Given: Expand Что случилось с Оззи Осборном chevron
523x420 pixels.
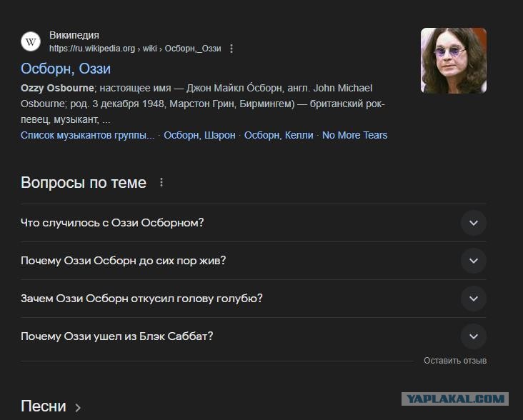Looking at the screenshot, I should click(x=473, y=223).
